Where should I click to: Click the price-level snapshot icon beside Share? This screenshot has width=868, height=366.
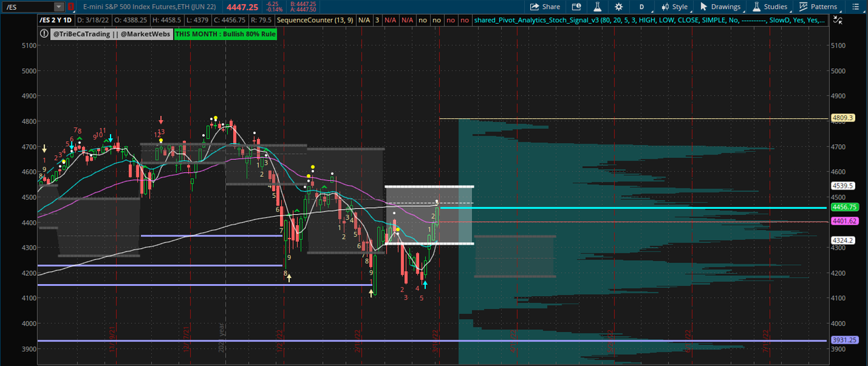click(x=576, y=7)
